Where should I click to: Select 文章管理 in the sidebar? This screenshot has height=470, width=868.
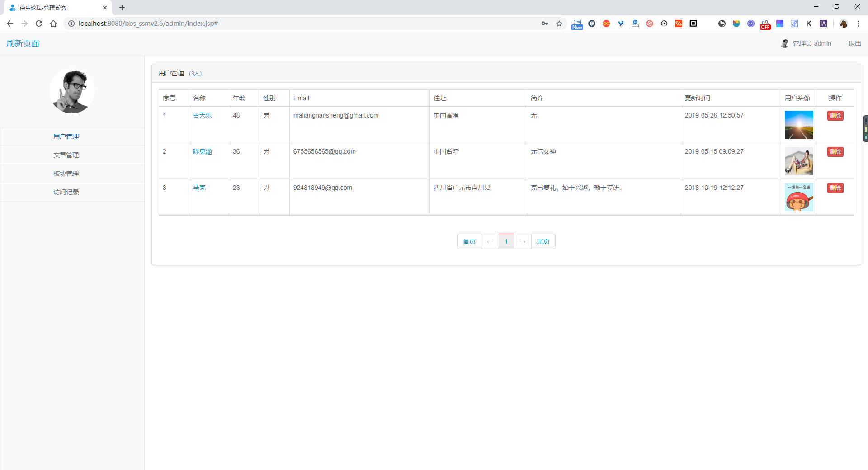72,155
